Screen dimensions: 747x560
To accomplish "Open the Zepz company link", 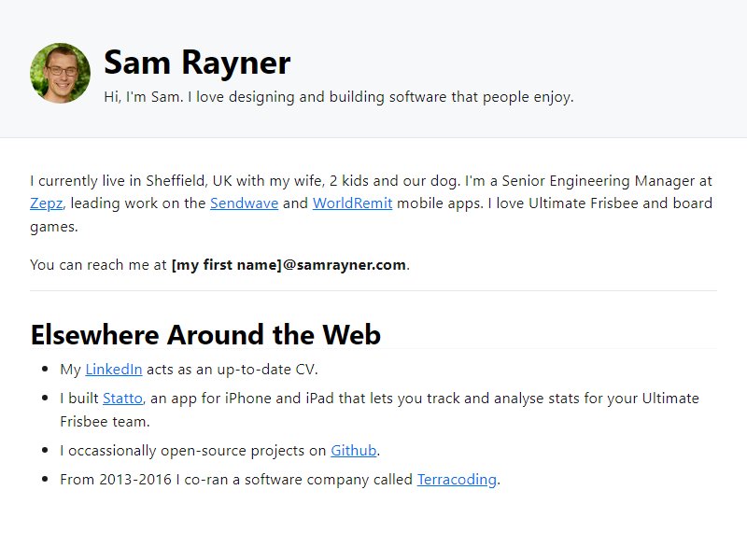I will coord(46,203).
